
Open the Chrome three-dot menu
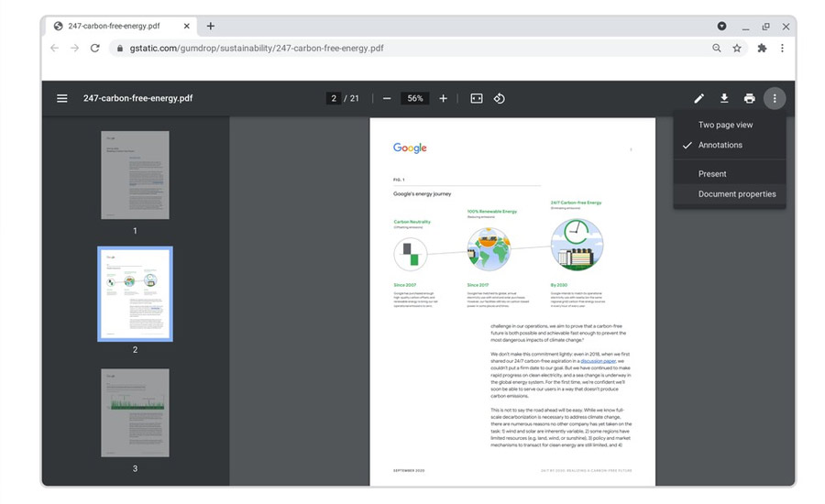[x=783, y=48]
